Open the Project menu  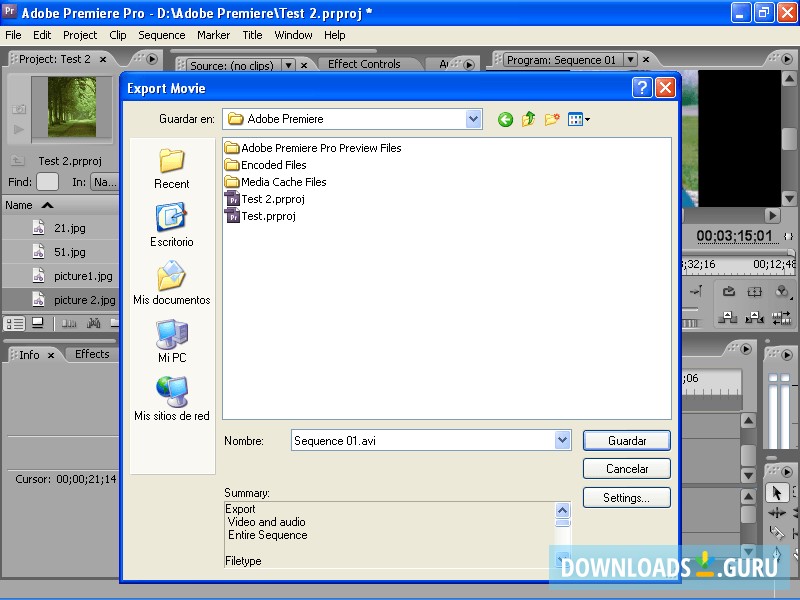point(80,35)
